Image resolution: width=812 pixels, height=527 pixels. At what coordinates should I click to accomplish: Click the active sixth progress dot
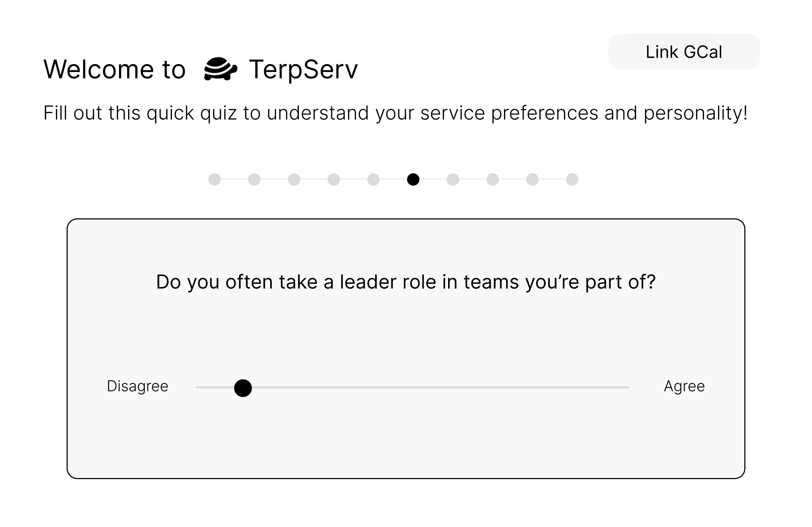pyautogui.click(x=413, y=179)
